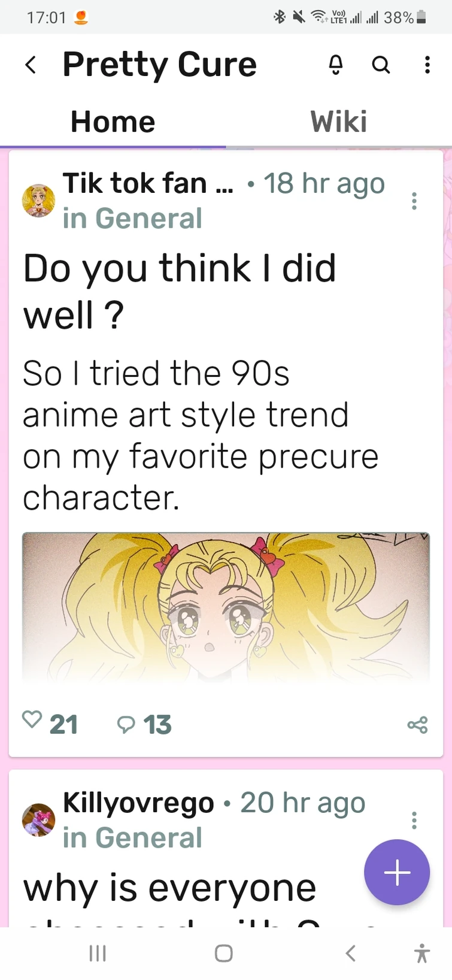Switch to the Wiki tab
The image size is (452, 980).
(338, 121)
